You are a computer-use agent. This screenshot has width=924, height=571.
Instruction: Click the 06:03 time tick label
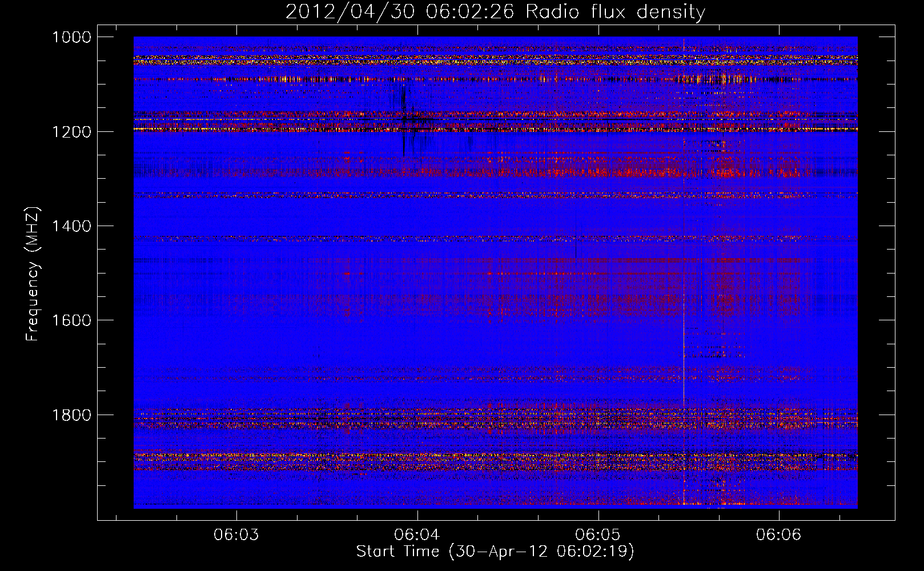236,534
